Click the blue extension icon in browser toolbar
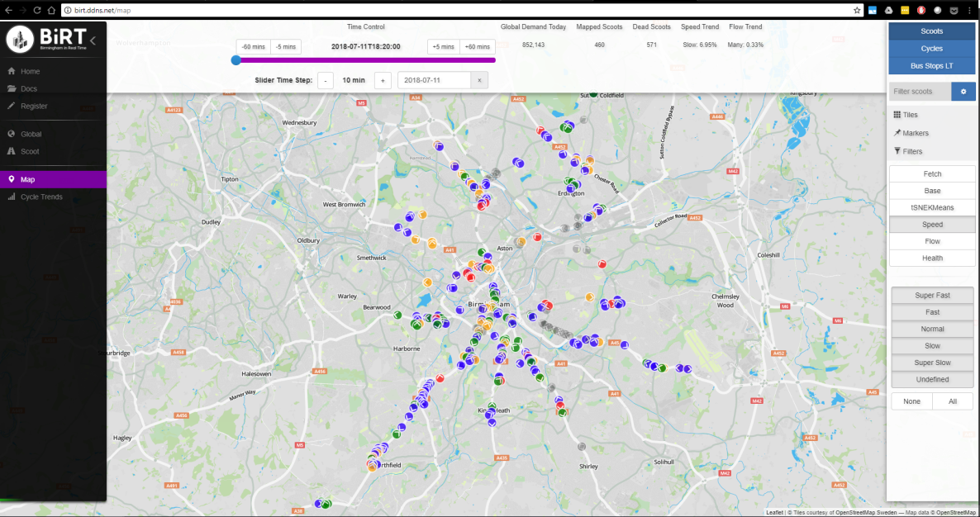Screen dimensions: 980x517 (873, 10)
